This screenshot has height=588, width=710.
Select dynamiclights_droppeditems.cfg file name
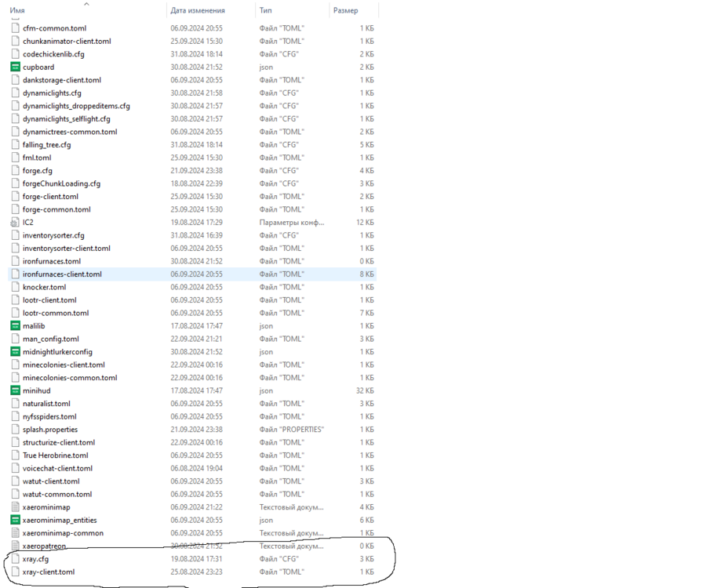coord(77,106)
